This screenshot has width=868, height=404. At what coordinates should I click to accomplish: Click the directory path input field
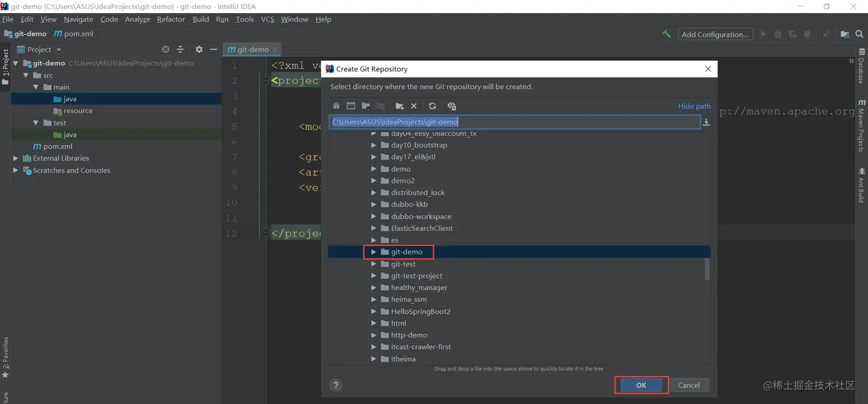(x=514, y=122)
